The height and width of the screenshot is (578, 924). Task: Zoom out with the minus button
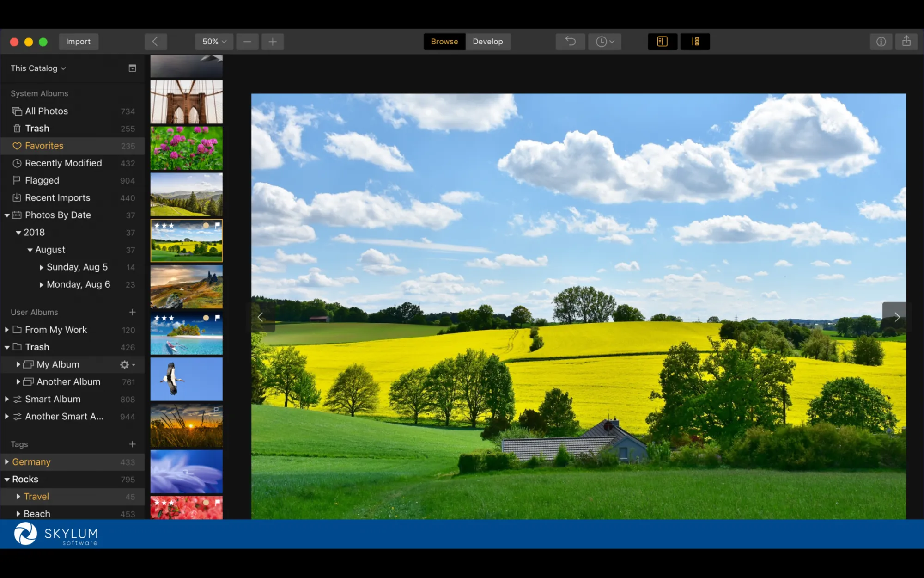pos(248,42)
